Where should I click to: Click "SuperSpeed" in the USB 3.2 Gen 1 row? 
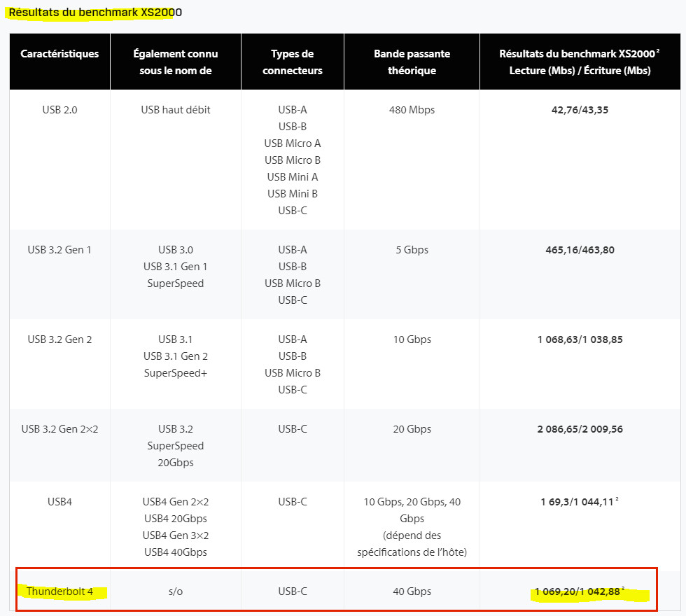pyautogui.click(x=176, y=283)
